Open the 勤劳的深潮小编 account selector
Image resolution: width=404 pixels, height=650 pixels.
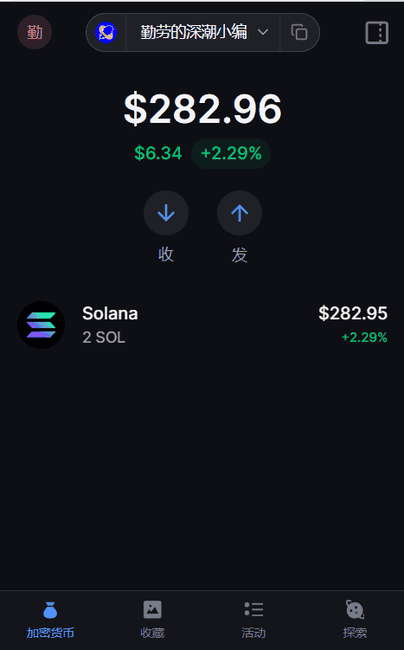[x=203, y=32]
